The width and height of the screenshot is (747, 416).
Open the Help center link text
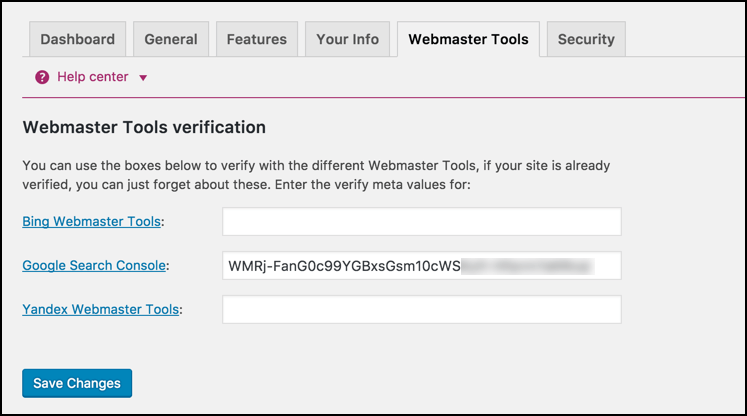pyautogui.click(x=93, y=77)
